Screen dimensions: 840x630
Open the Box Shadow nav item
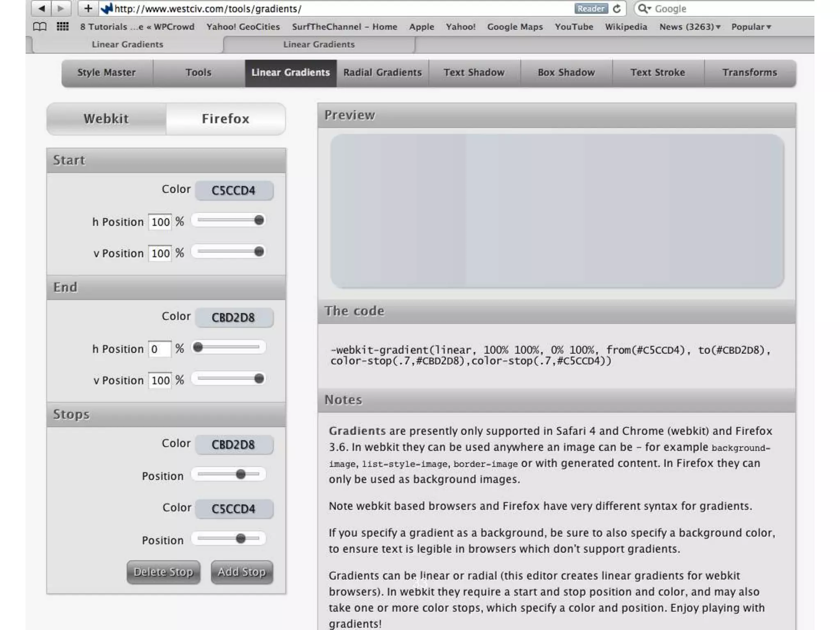pos(566,73)
